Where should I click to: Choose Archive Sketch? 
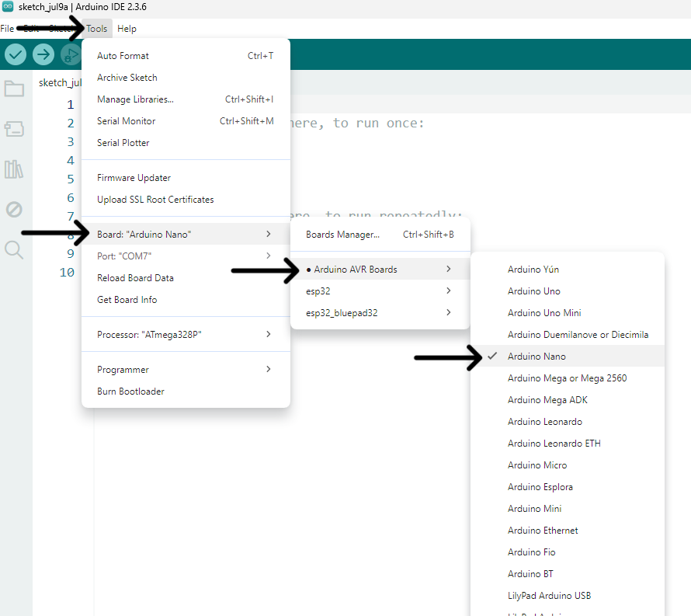(x=186, y=78)
